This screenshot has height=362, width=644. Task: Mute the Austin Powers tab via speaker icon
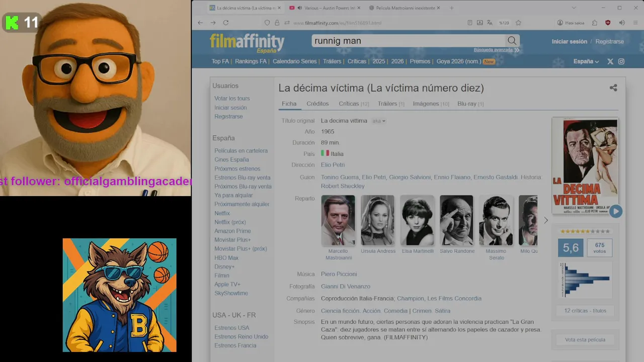coord(300,8)
